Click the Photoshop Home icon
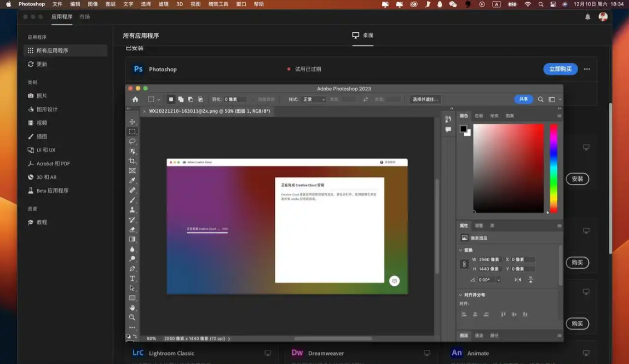 [135, 100]
